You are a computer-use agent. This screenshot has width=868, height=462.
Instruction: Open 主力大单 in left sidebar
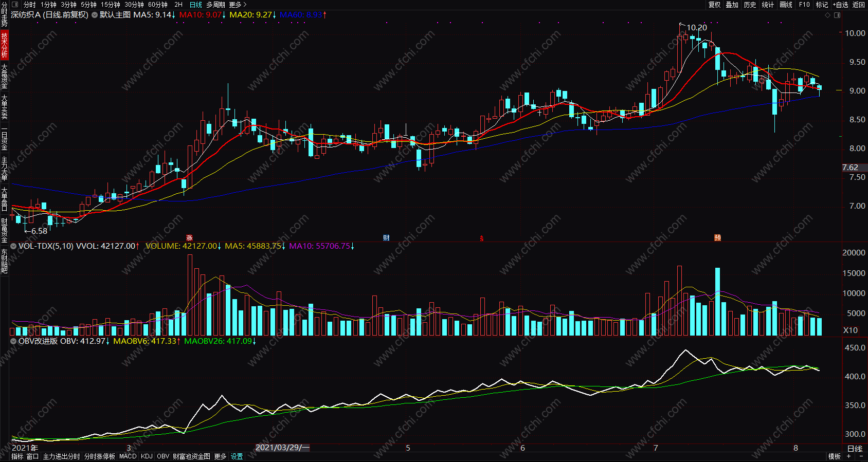click(4, 169)
